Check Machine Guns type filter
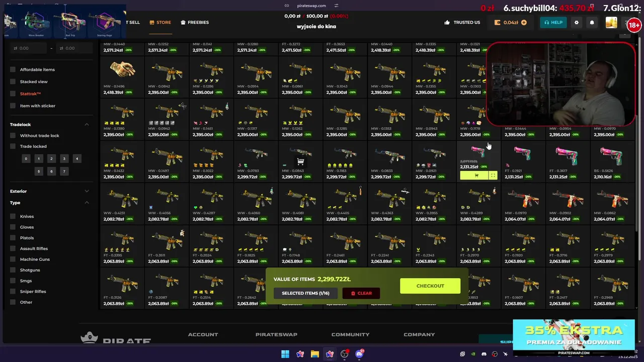 tap(13, 259)
